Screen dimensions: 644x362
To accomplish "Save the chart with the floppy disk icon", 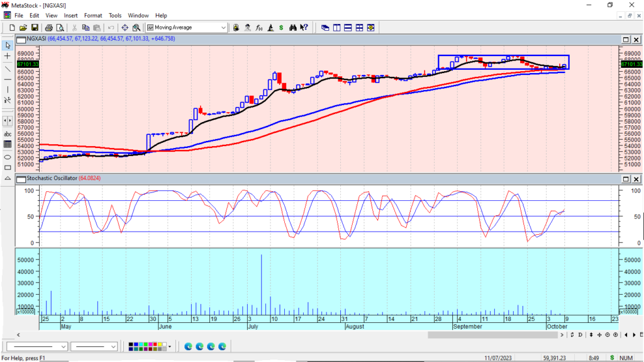I will pyautogui.click(x=35, y=28).
